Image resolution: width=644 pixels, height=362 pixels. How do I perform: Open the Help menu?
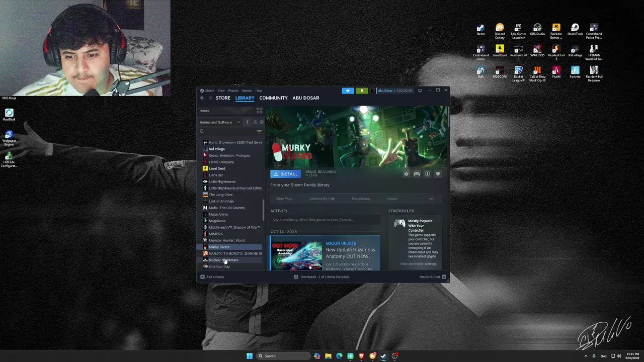click(x=258, y=90)
